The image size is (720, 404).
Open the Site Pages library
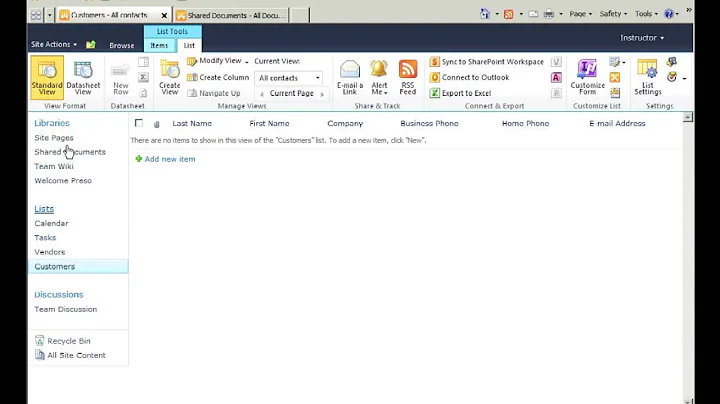(x=54, y=137)
